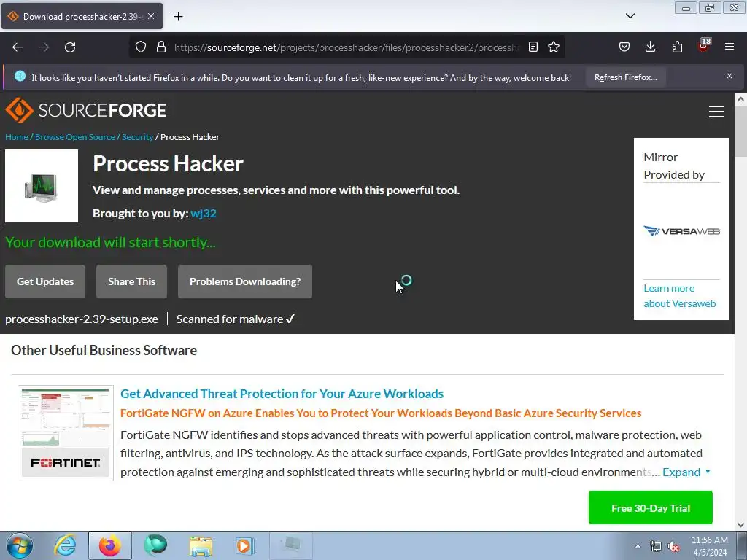Open the Firefox application menu
The image size is (747, 560).
click(x=729, y=47)
